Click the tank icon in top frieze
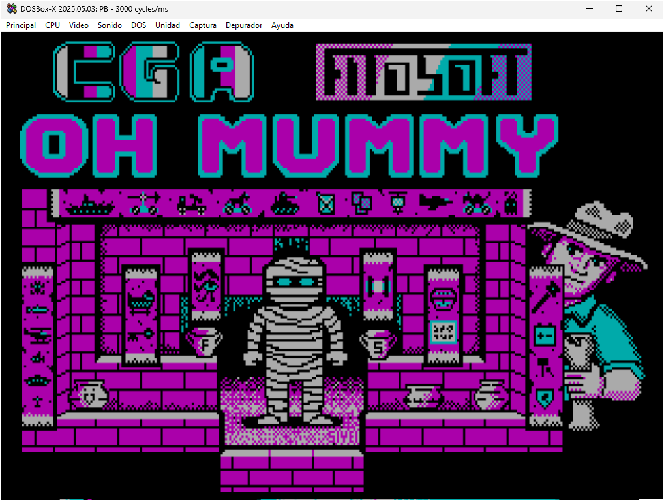Screen dimensions: 664x500 285,204
